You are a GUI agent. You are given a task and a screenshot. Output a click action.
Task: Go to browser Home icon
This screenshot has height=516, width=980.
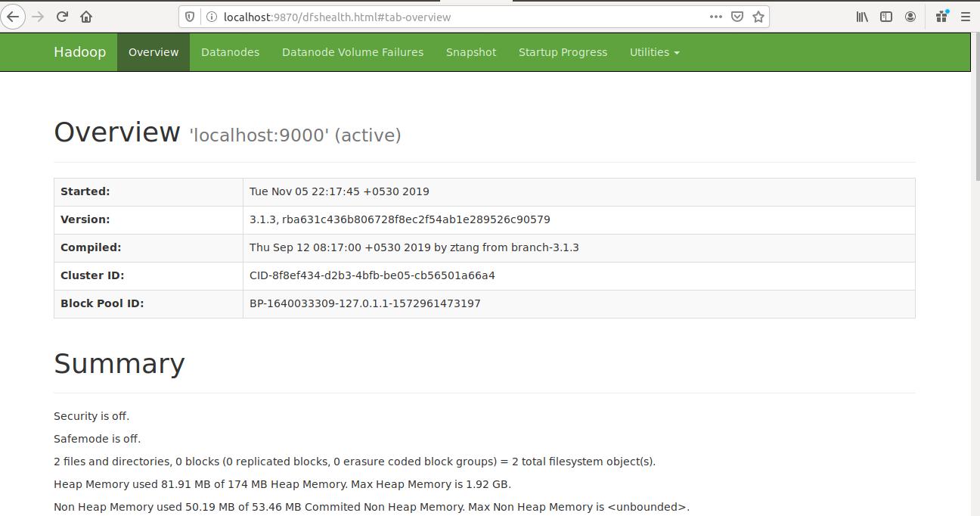point(86,17)
